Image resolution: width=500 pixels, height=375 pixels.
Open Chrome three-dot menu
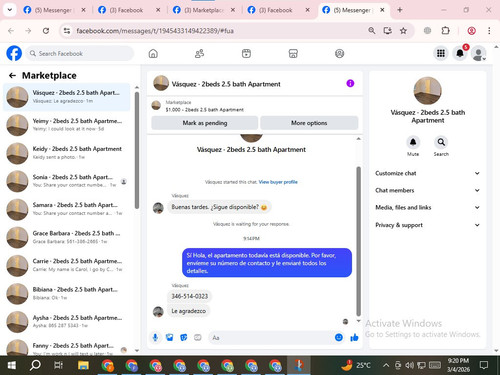(x=489, y=31)
